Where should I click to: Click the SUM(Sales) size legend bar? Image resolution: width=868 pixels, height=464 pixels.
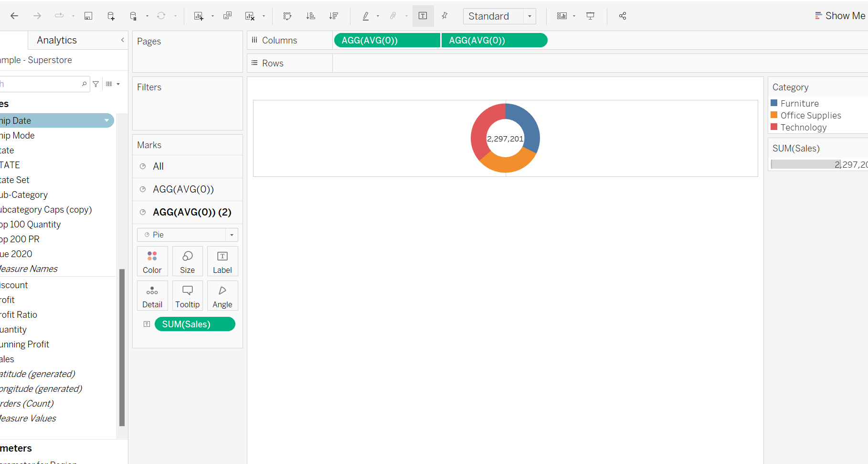(805, 164)
